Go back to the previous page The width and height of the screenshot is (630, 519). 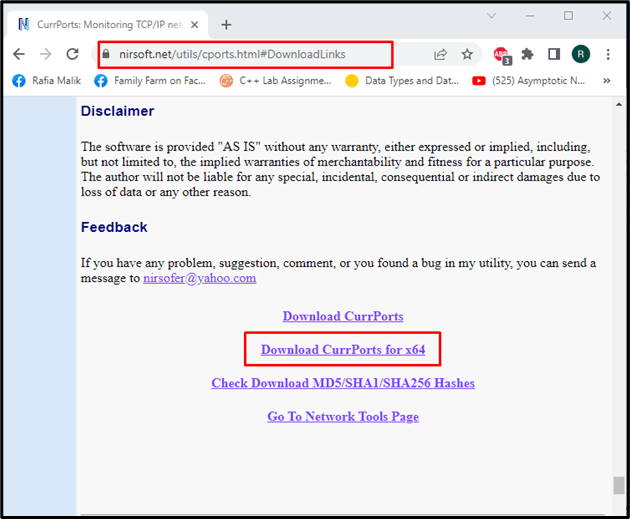click(x=19, y=54)
